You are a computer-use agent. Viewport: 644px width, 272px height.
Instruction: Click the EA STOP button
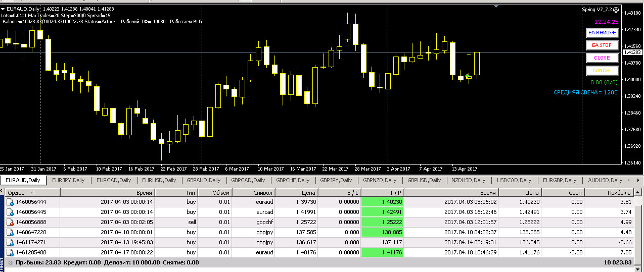(x=602, y=45)
